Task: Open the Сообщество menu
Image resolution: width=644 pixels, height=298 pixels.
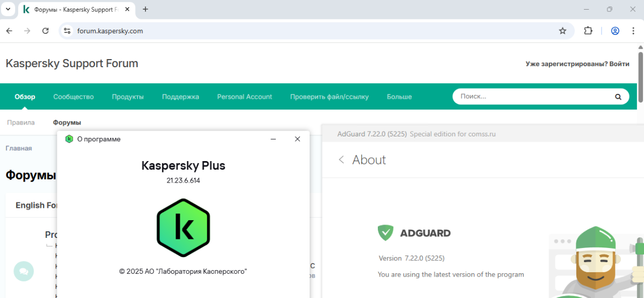Action: pyautogui.click(x=74, y=97)
